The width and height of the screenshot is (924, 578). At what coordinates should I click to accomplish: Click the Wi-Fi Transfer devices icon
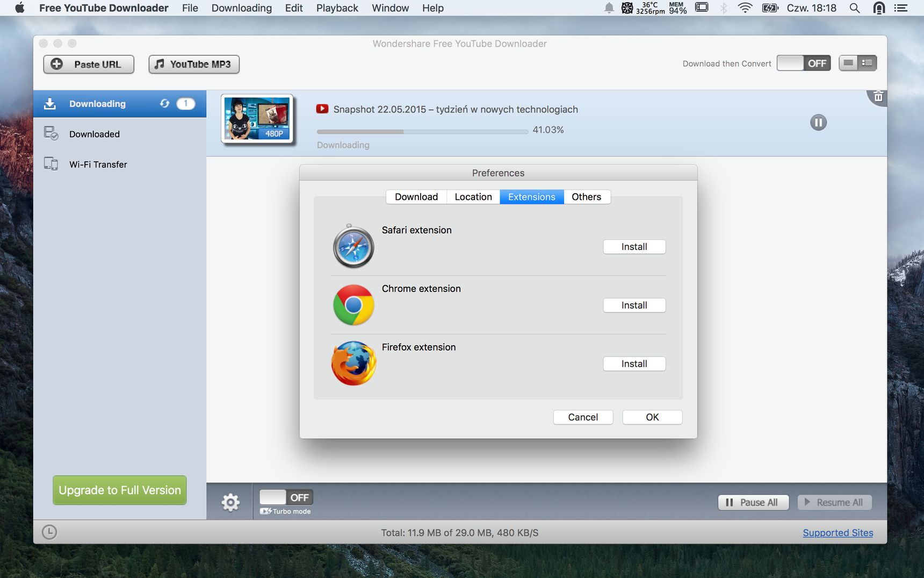pos(51,164)
